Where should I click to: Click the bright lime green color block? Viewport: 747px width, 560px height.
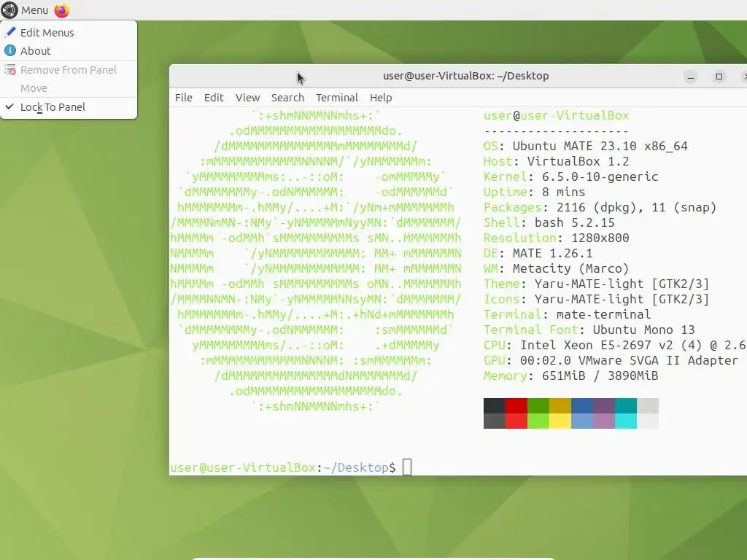(x=538, y=421)
